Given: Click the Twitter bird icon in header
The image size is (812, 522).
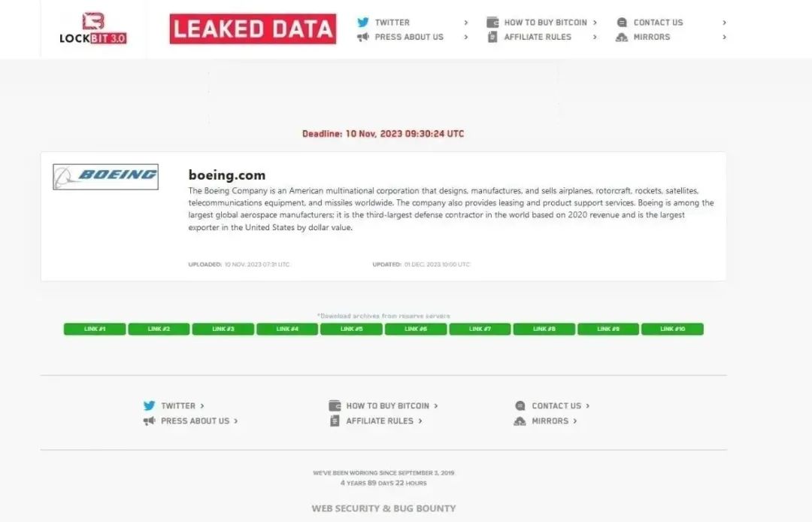Looking at the screenshot, I should 363,23.
